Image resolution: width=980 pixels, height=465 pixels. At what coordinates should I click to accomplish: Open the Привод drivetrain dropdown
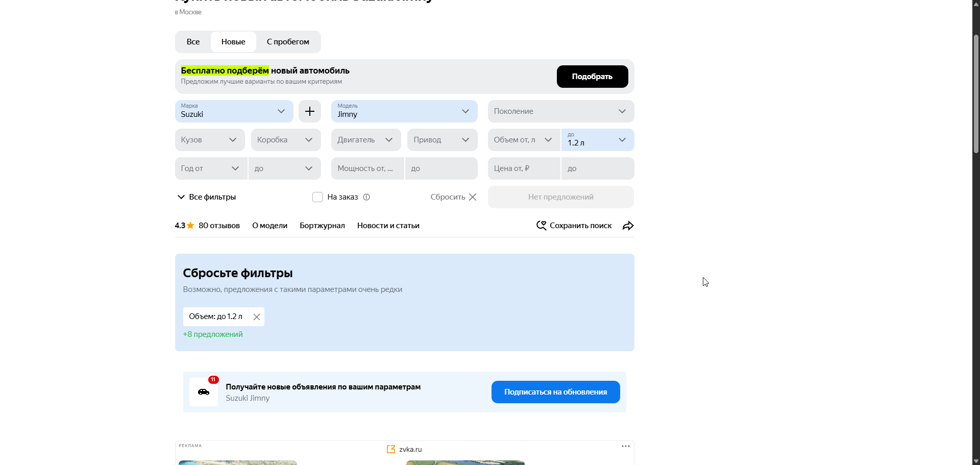pyautogui.click(x=443, y=140)
